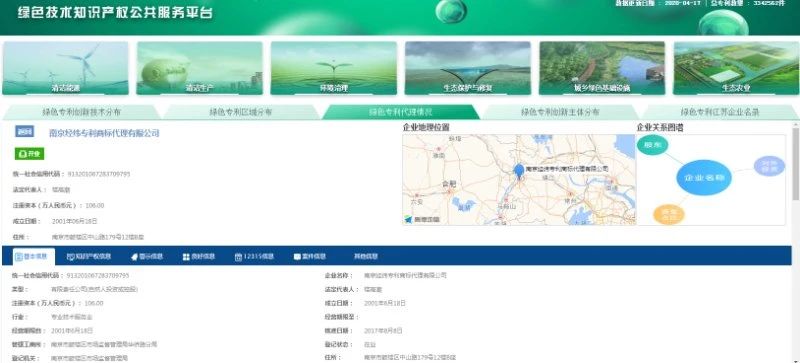
Task: Click the green 开业 status badge
Action: [30, 154]
